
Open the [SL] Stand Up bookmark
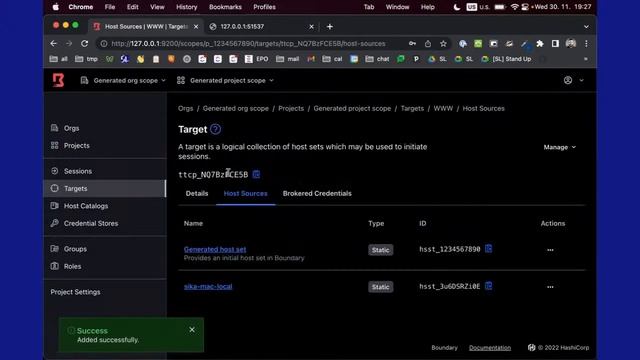click(x=507, y=59)
